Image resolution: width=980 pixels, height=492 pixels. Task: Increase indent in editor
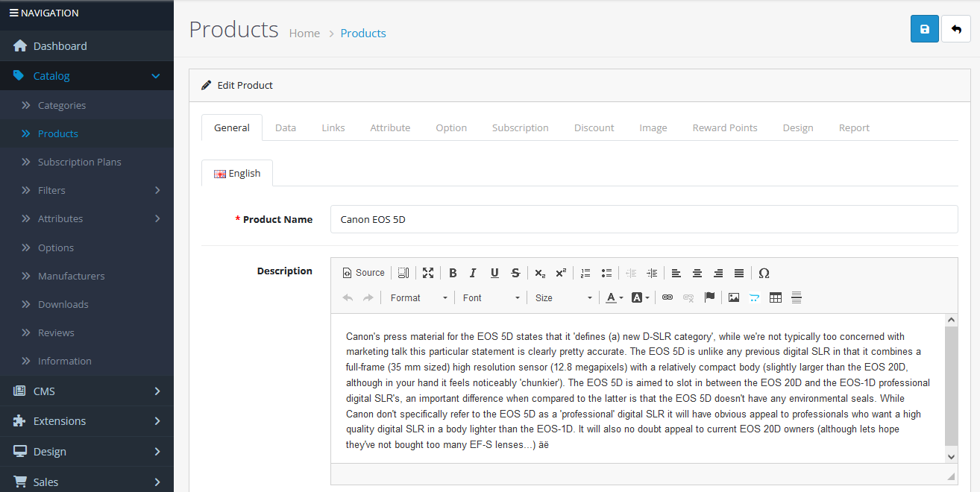click(652, 273)
